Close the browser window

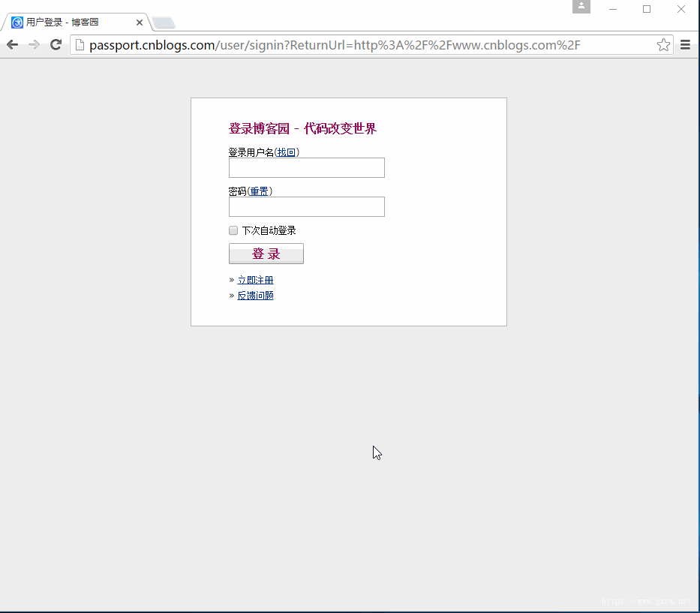coord(680,9)
